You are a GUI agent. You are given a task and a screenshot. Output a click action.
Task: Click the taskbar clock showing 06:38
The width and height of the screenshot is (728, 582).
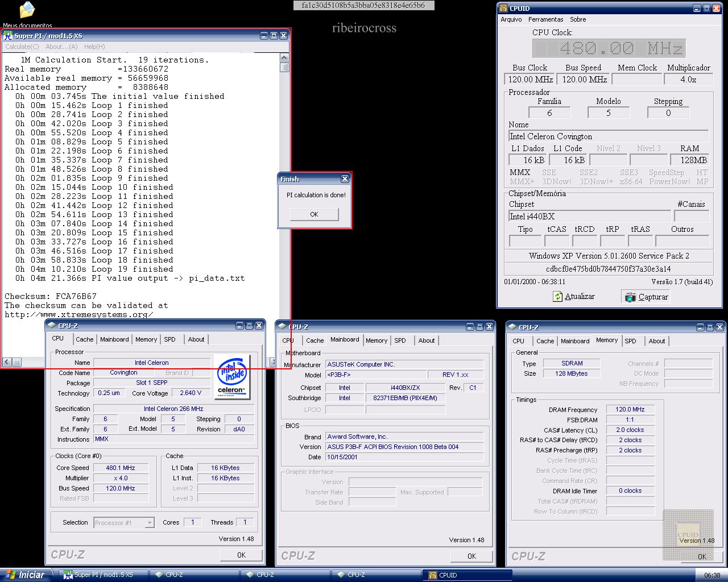click(712, 575)
